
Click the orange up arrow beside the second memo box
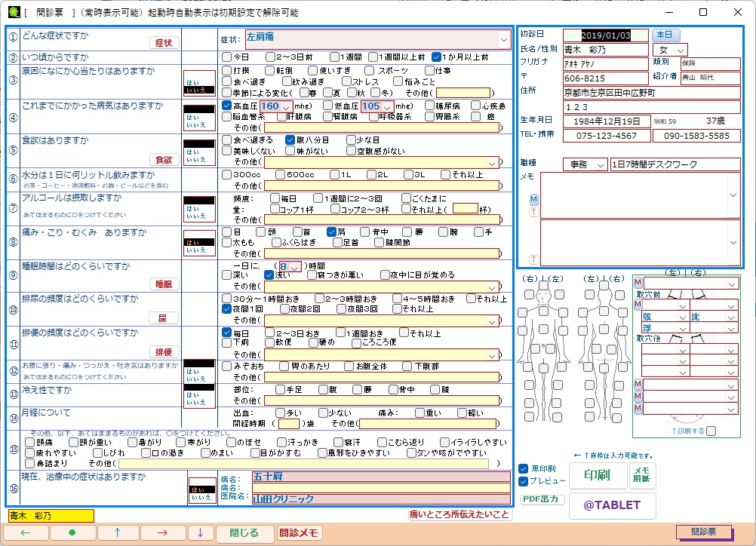533,259
